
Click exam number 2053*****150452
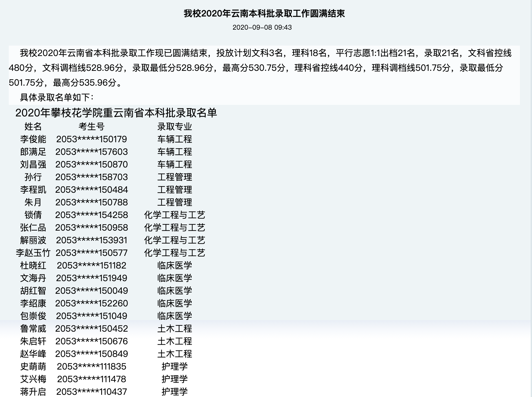[92, 329]
